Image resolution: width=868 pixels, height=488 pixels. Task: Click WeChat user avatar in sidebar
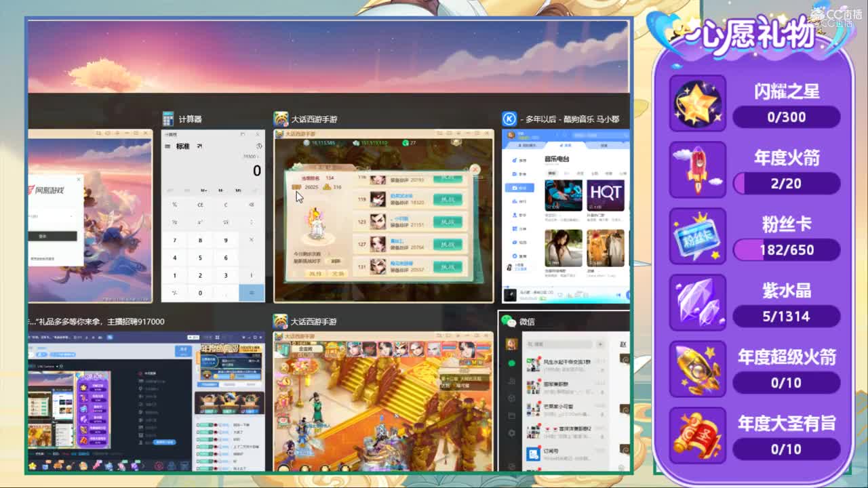(x=511, y=344)
